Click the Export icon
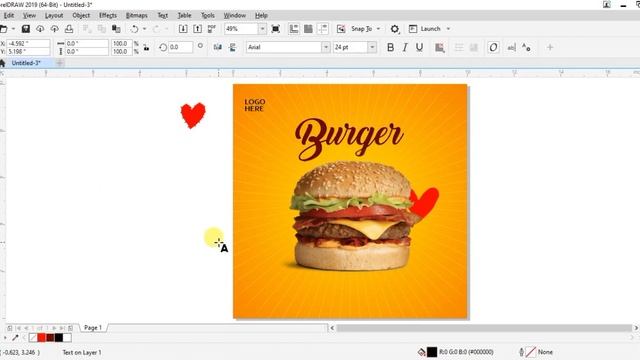Viewport: 640px width, 360px height. [x=198, y=29]
